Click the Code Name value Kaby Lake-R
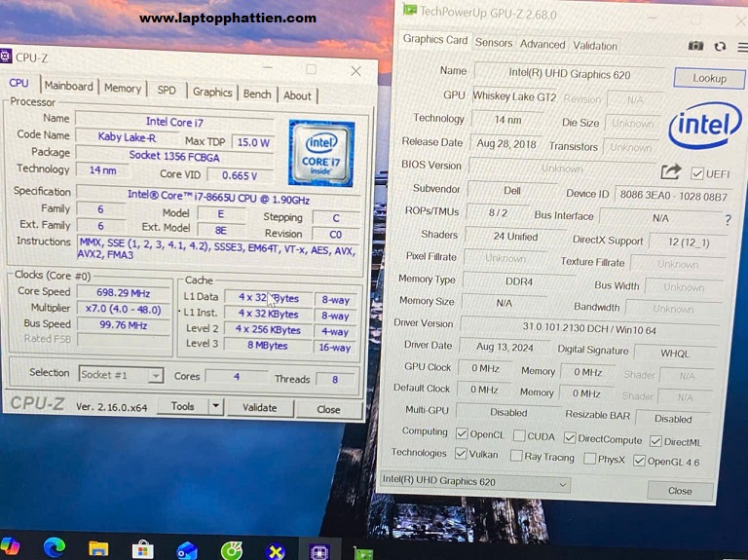Screen dimensions: 748x560 127,137
